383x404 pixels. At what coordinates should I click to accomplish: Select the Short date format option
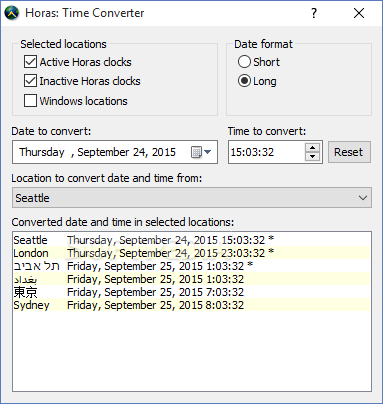(x=244, y=62)
